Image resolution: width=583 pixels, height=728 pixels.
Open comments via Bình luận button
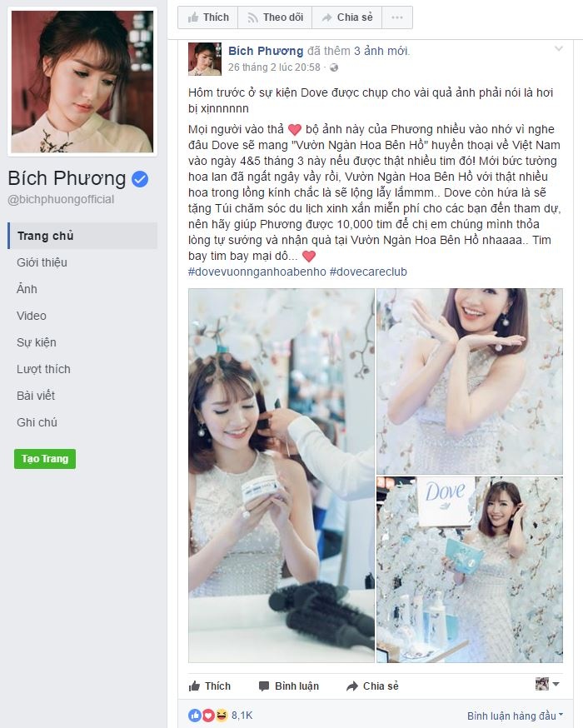(x=289, y=686)
